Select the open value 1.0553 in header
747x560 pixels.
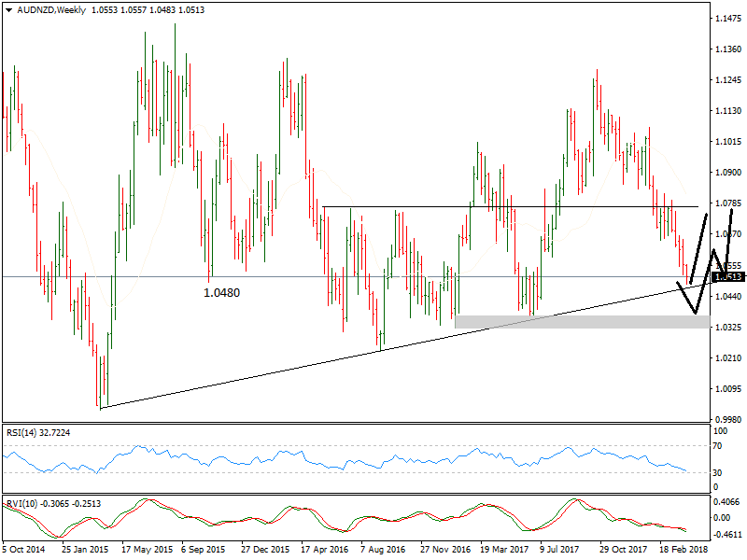pyautogui.click(x=105, y=10)
